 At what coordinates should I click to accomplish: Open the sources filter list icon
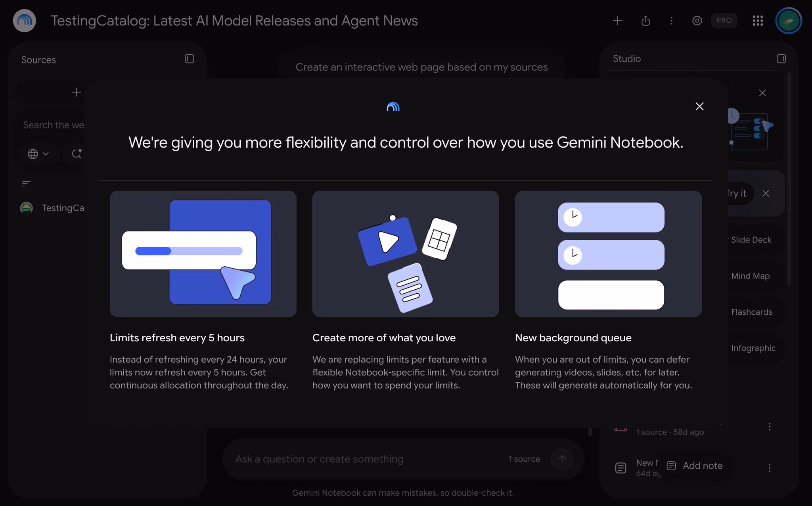[x=26, y=183]
